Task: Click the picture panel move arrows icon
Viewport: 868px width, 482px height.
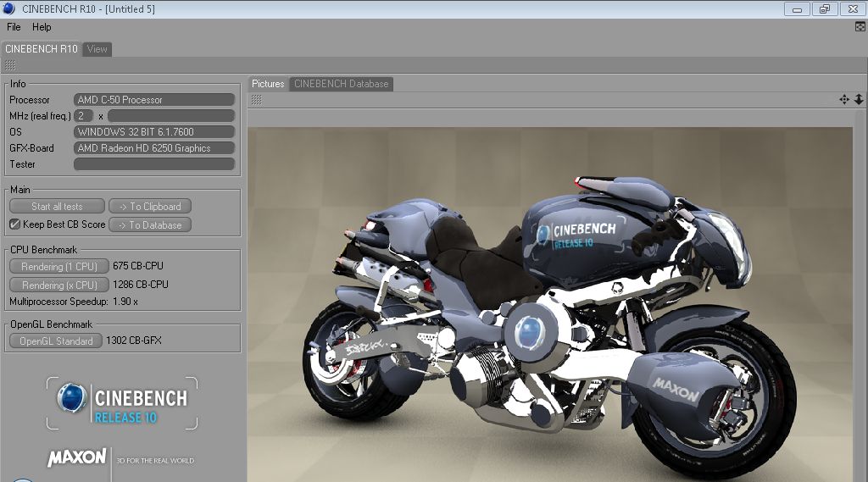Action: (x=844, y=100)
